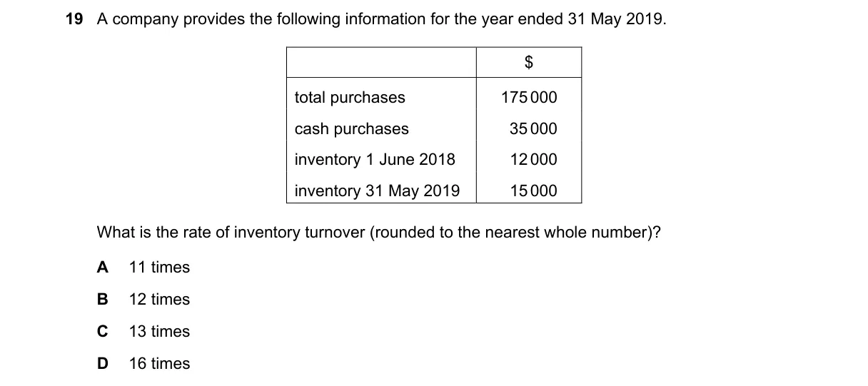Select answer option D 16 times
This screenshot has height=386, width=868.
click(143, 364)
